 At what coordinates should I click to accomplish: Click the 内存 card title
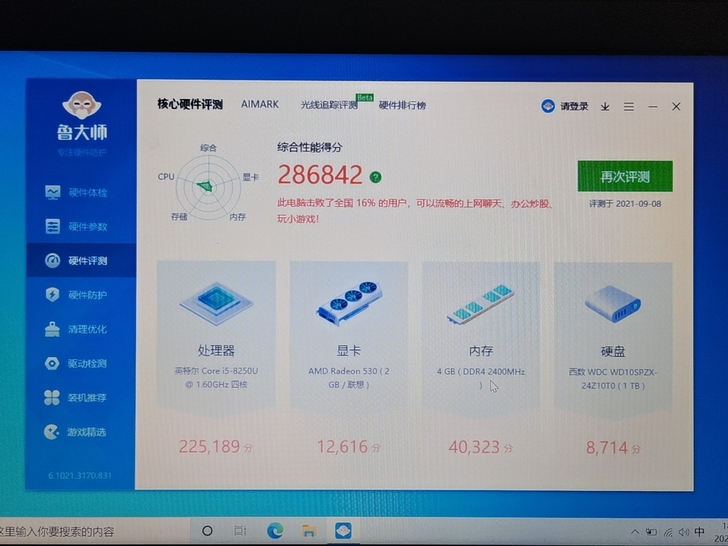(x=481, y=351)
